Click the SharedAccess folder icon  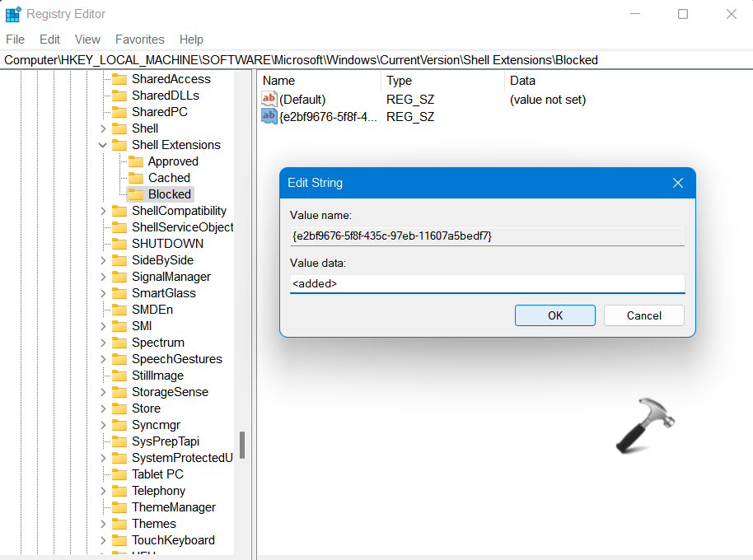tap(119, 79)
